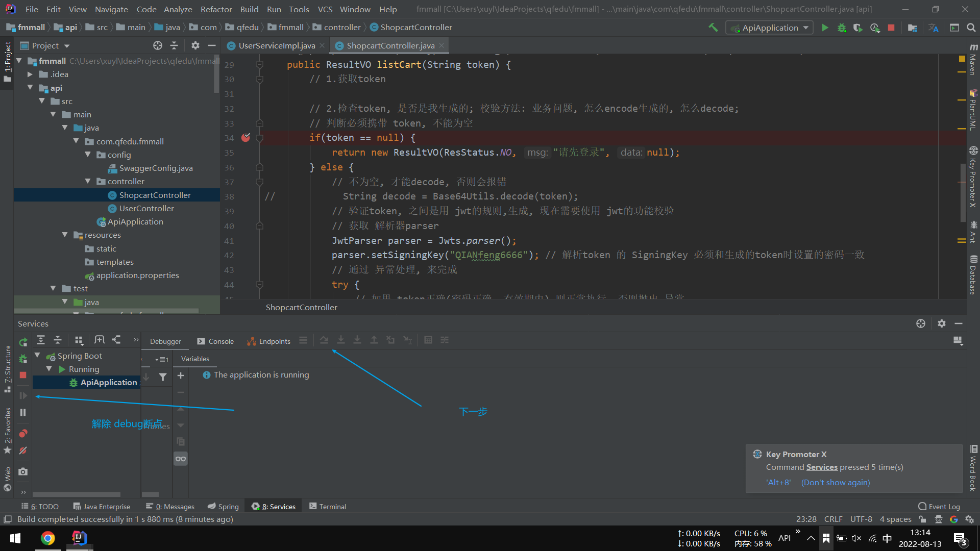The image size is (980, 551).
Task: Rerun services with the green rerun icon
Action: pyautogui.click(x=23, y=342)
